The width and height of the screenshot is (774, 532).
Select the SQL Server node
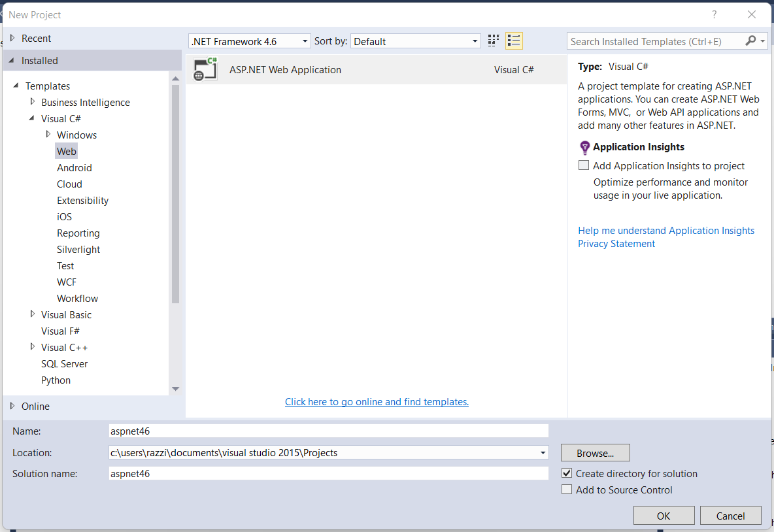64,364
